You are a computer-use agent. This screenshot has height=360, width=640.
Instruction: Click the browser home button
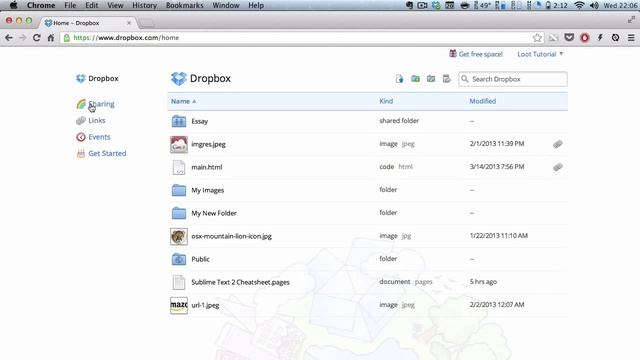[51, 38]
